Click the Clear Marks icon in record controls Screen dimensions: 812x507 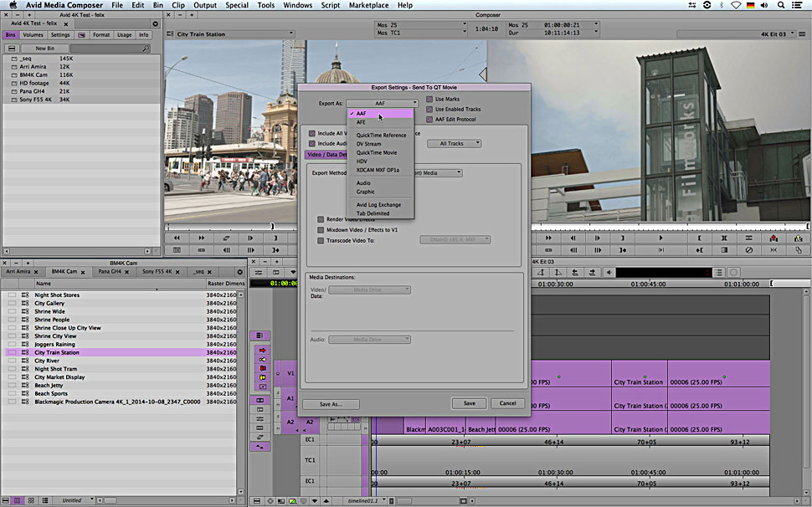point(749,249)
